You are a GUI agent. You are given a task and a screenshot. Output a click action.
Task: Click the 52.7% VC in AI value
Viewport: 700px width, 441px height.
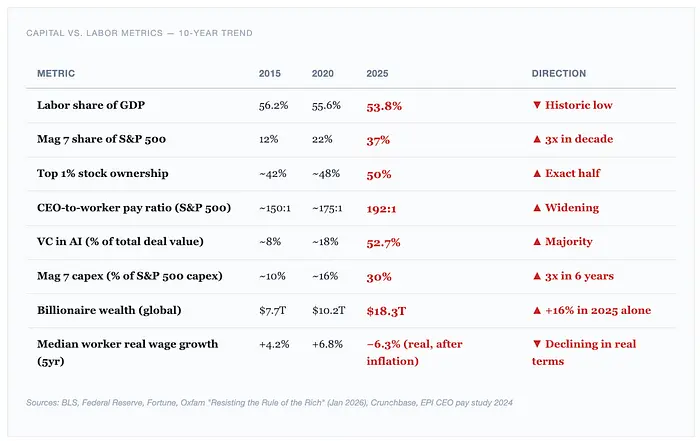[x=384, y=242]
